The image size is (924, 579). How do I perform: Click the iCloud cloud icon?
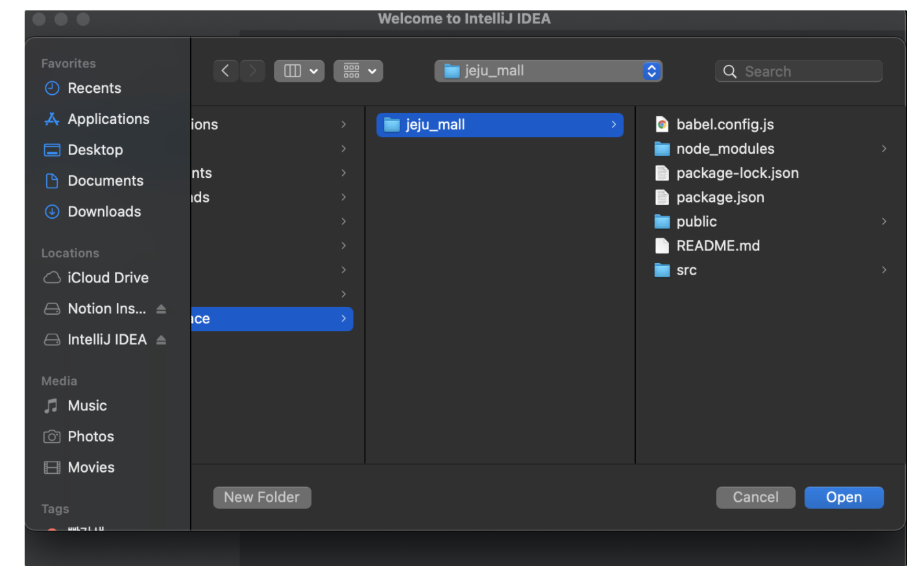click(x=52, y=278)
